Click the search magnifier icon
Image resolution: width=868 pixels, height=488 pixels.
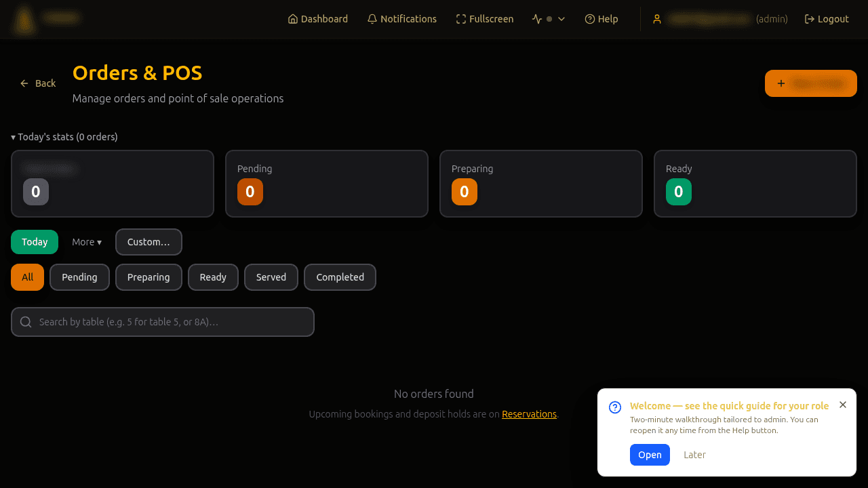coord(26,322)
